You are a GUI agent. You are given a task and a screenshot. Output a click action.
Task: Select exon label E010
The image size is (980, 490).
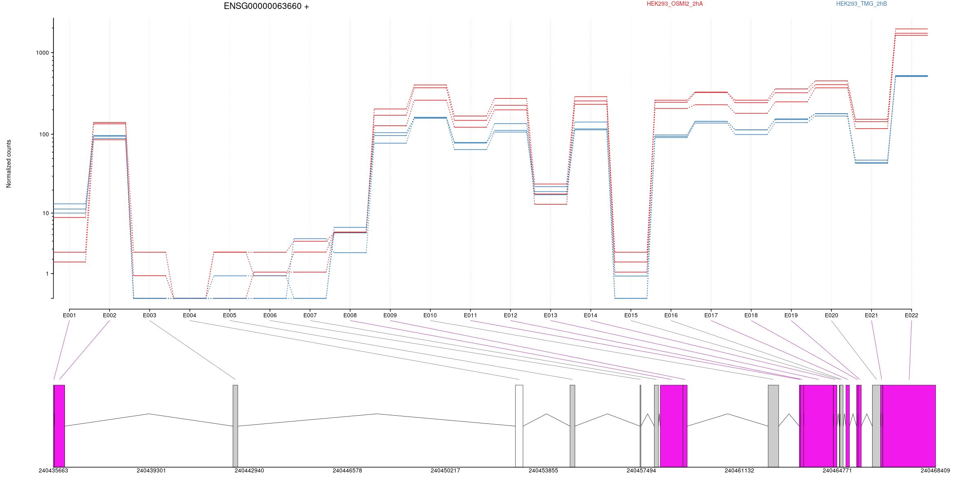pyautogui.click(x=430, y=315)
